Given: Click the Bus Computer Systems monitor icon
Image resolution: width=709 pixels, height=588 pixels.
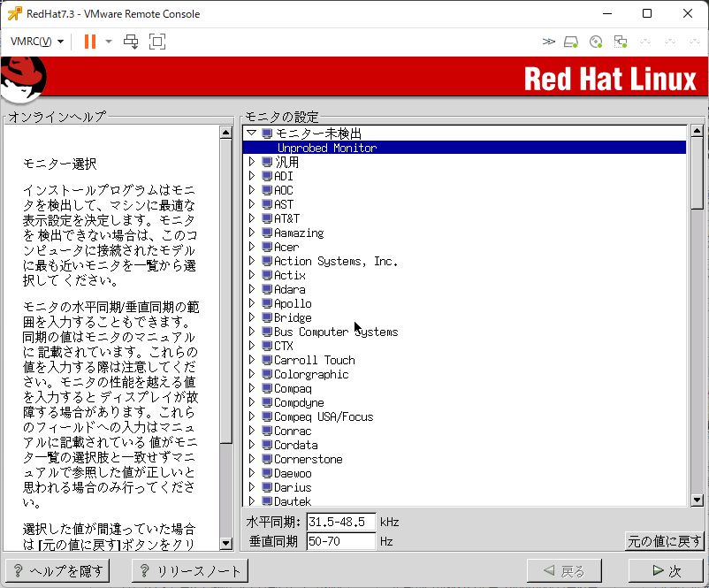Looking at the screenshot, I should [267, 331].
